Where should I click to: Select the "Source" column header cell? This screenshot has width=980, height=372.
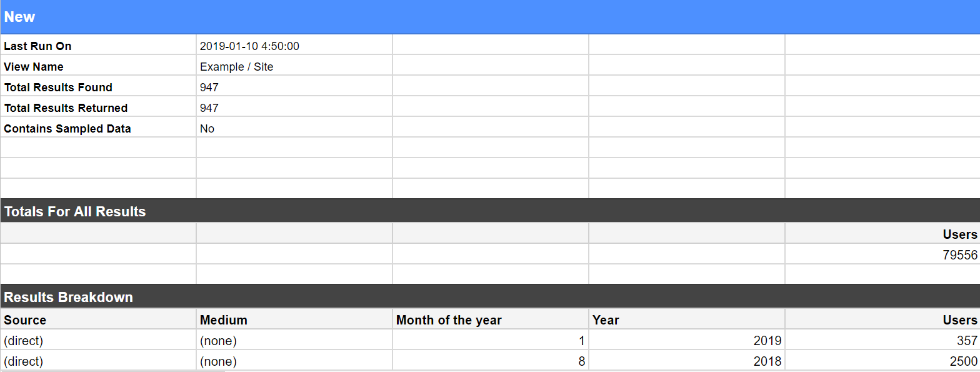pyautogui.click(x=25, y=320)
